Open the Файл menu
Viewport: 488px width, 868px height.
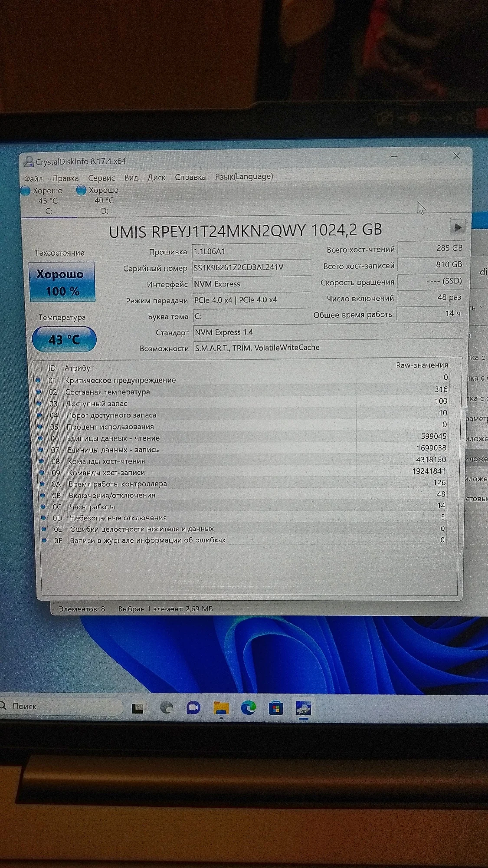(33, 178)
